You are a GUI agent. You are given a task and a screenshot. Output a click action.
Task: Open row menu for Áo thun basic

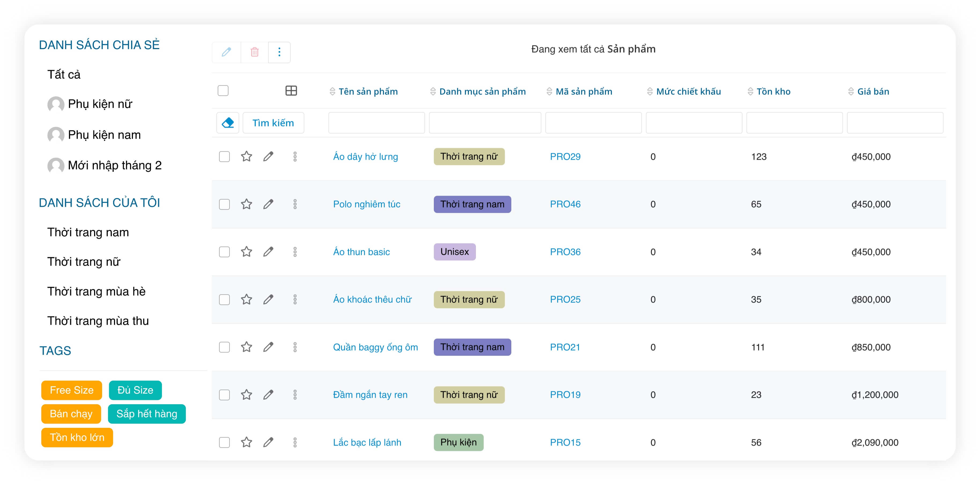coord(295,252)
